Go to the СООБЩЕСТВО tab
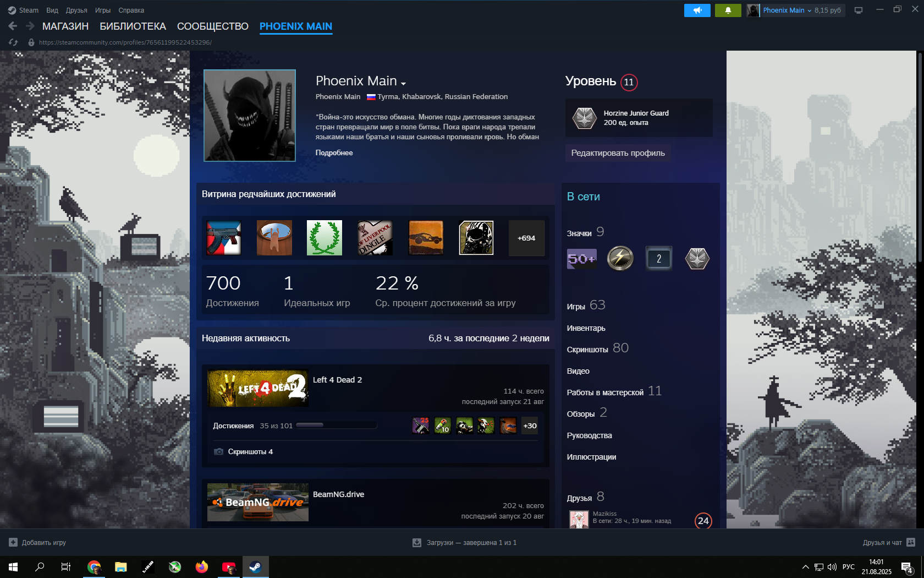Viewport: 924px width, 578px height. (x=213, y=26)
